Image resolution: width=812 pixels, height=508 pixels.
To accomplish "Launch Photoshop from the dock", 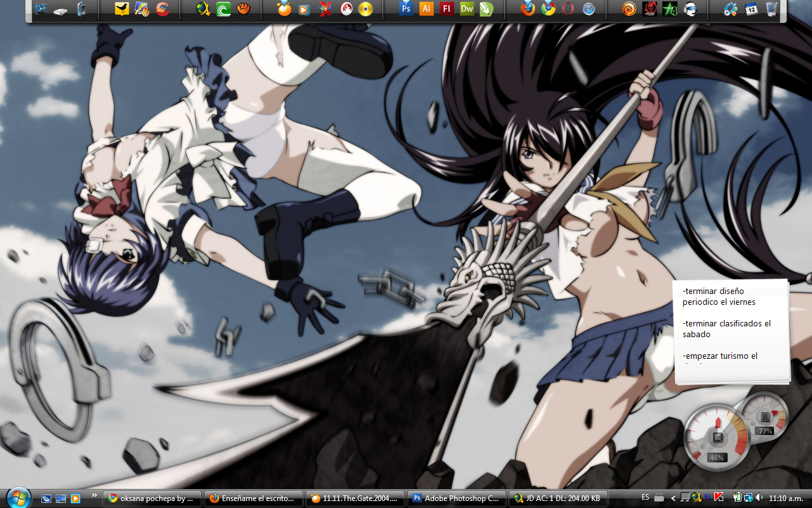I will click(x=407, y=9).
